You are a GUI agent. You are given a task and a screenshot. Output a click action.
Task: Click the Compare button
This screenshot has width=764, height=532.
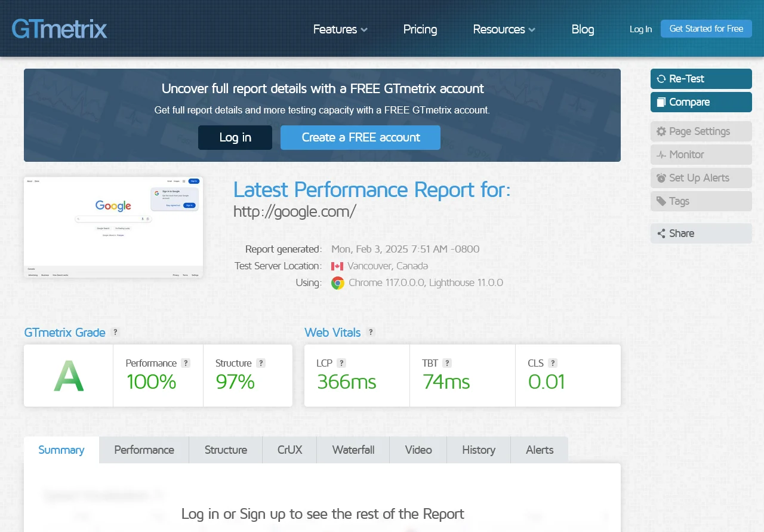[701, 102]
